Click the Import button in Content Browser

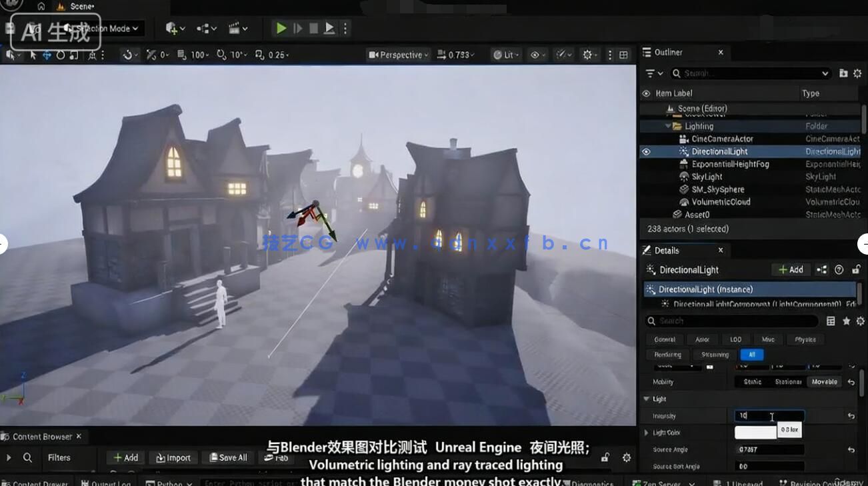(x=173, y=458)
